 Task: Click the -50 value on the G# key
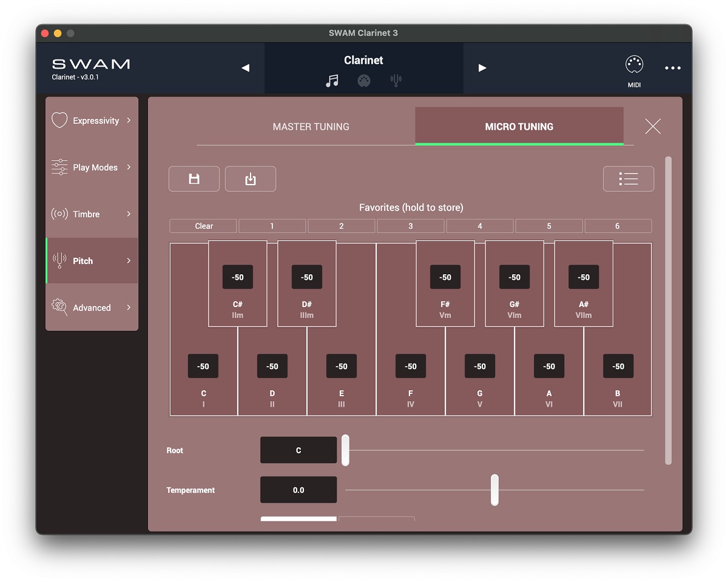pos(514,277)
